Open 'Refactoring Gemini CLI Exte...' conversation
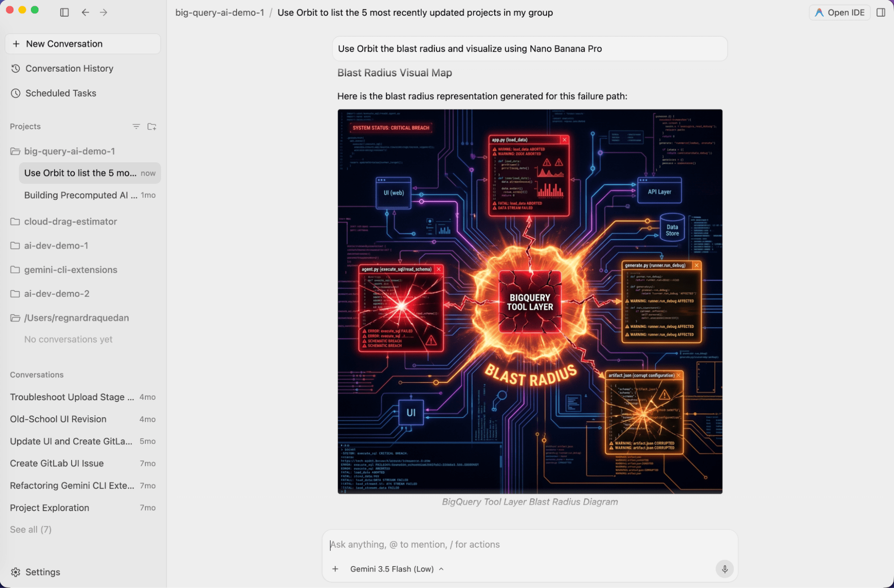894x588 pixels. 83,486
